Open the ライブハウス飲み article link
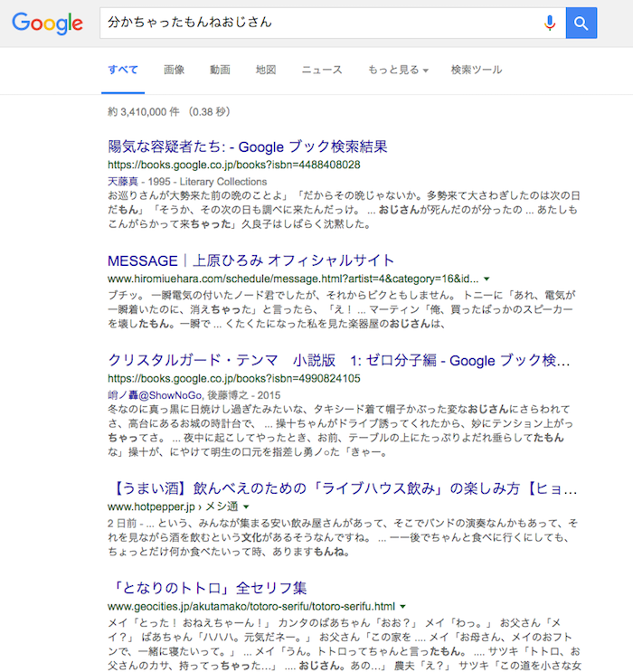Viewport: 633px width, 672px height. point(342,488)
